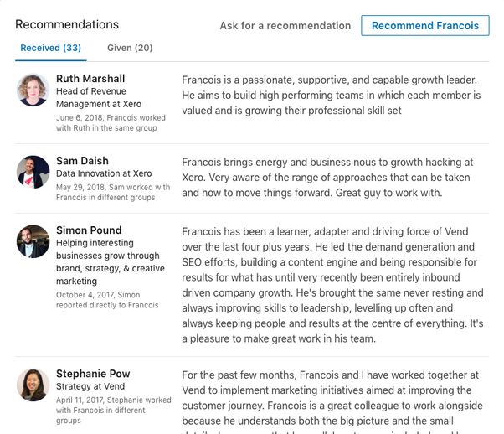This screenshot has width=504, height=434.
Task: Switch to the Given (20) tab
Action: [130, 48]
